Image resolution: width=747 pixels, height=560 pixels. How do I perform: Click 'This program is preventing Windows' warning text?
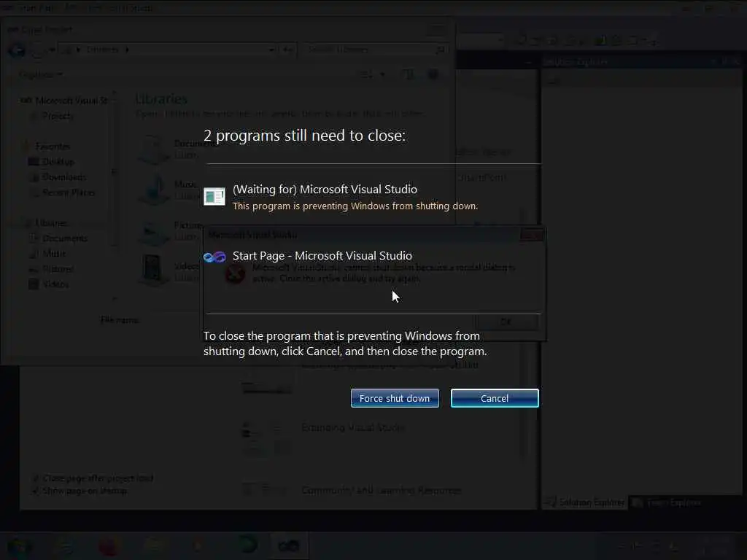[x=355, y=206]
